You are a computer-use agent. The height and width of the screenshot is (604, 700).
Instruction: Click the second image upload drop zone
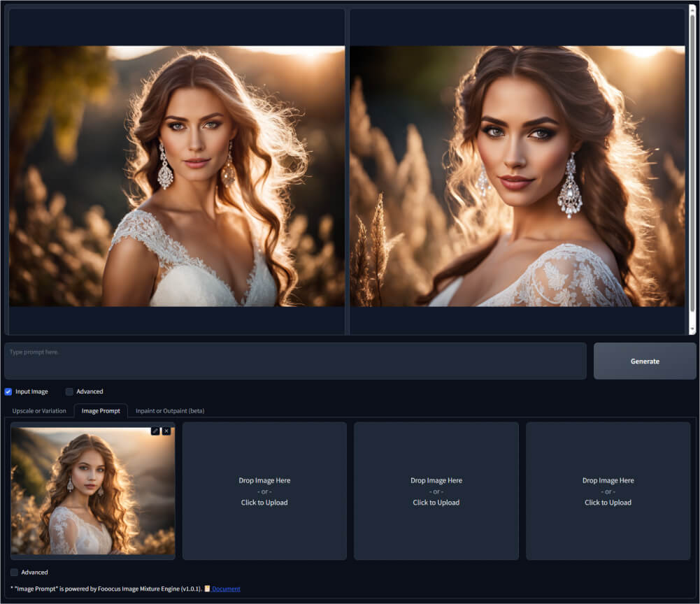tap(264, 491)
